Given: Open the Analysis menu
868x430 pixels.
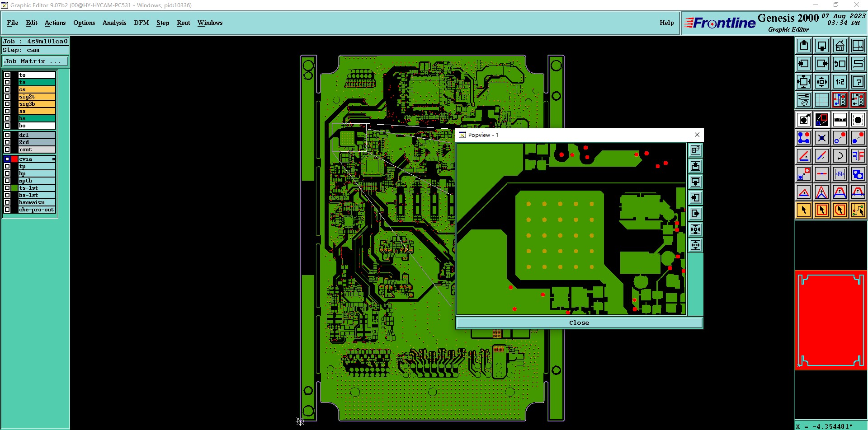Looking at the screenshot, I should point(114,23).
